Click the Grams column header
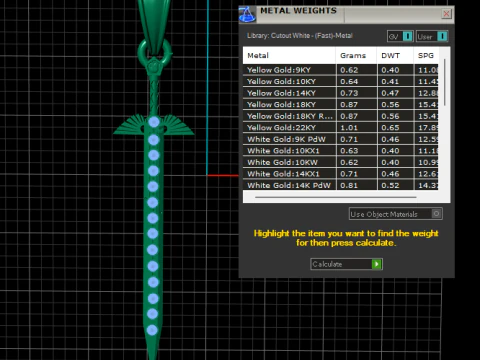 click(x=356, y=56)
